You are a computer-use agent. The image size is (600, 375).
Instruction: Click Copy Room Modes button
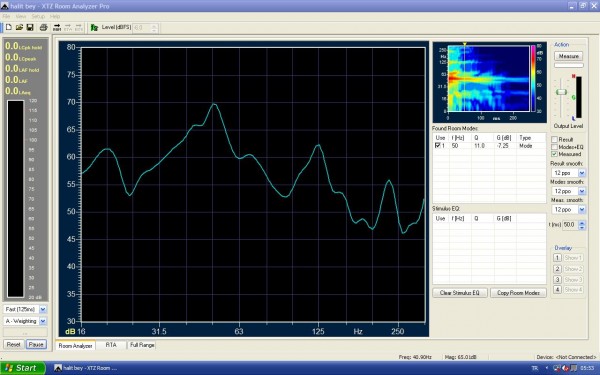(518, 293)
